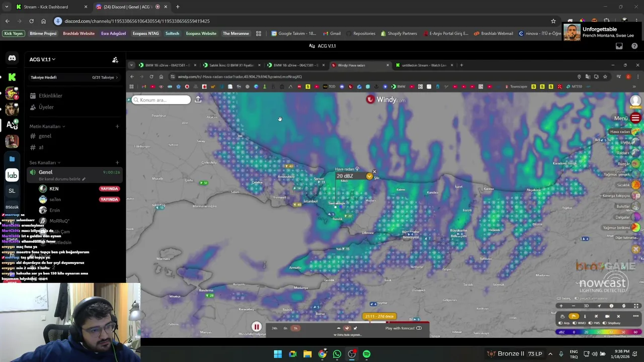Toggle the Play with forecast switch
Image resolution: width=644 pixels, height=362 pixels.
pyautogui.click(x=419, y=328)
